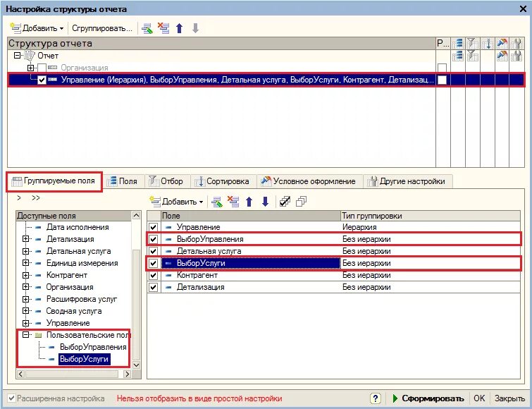This screenshot has height=409, width=532.
Task: Click the uncheck all fields icon
Action: point(301,202)
